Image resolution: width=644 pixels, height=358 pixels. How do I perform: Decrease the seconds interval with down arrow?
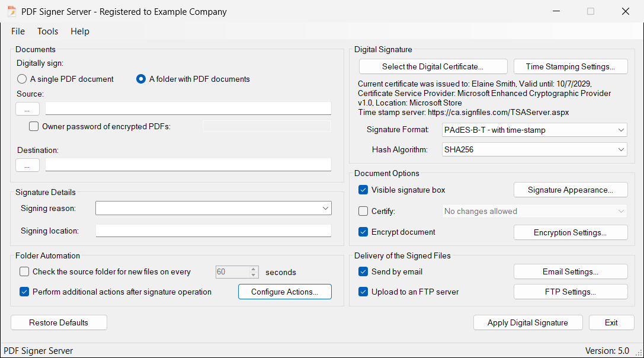pyautogui.click(x=254, y=274)
